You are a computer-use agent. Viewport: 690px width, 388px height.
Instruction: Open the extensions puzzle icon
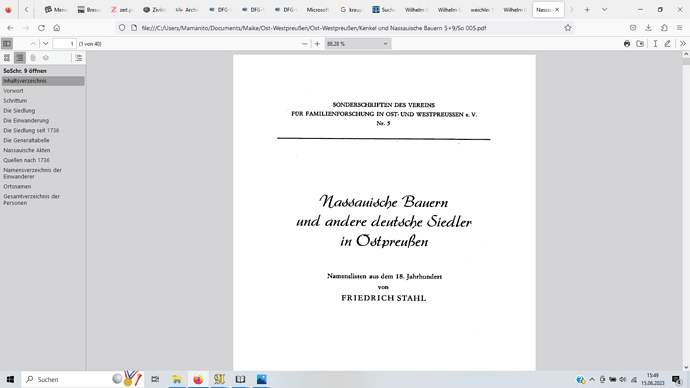click(664, 28)
